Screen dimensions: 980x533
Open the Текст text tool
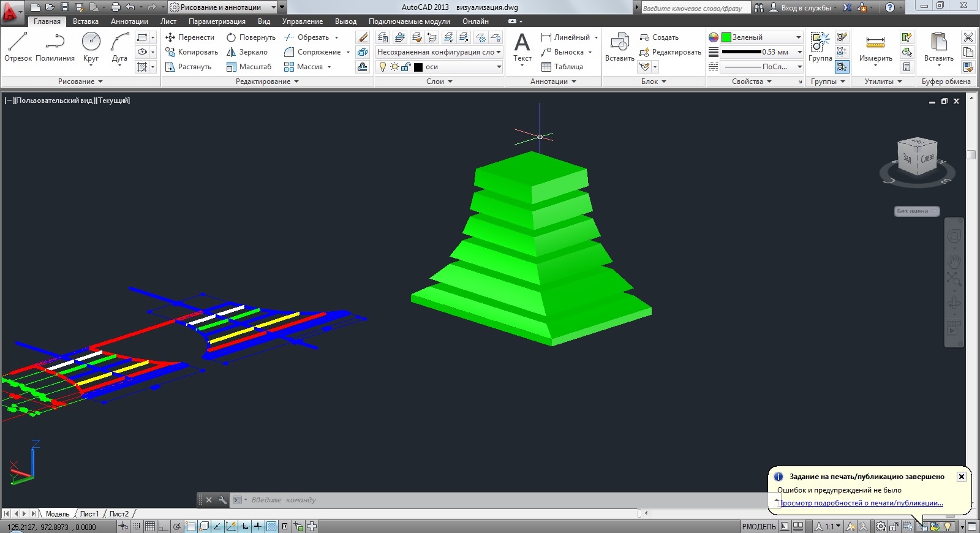coord(522,48)
